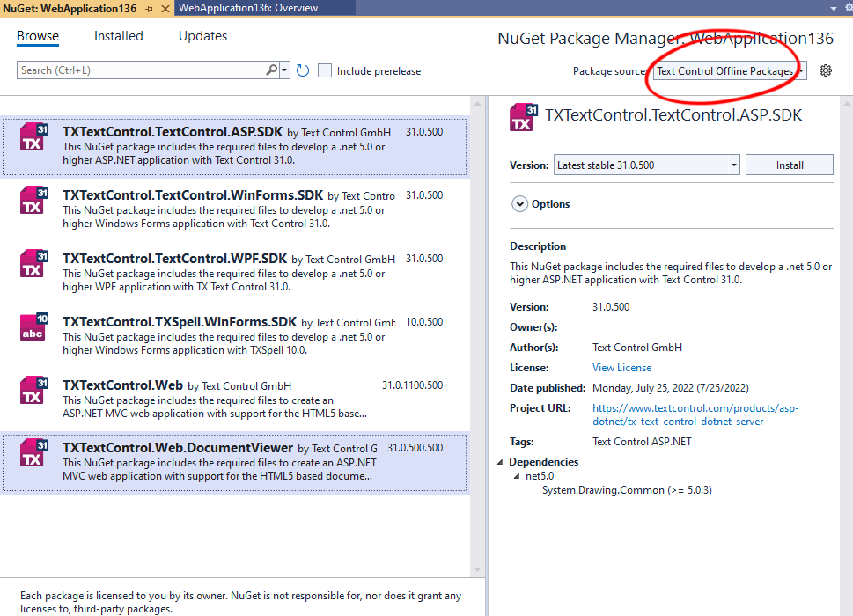
Task: Click the 31.0.500.500 version number
Action: pos(415,447)
